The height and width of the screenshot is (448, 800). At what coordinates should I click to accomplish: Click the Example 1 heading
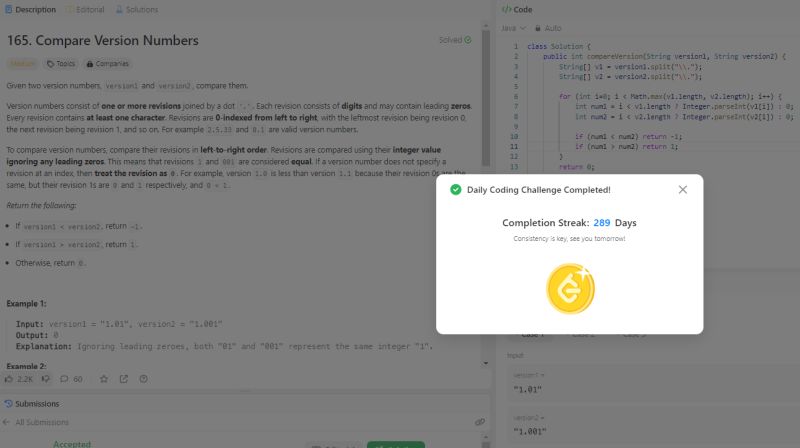[x=26, y=304]
